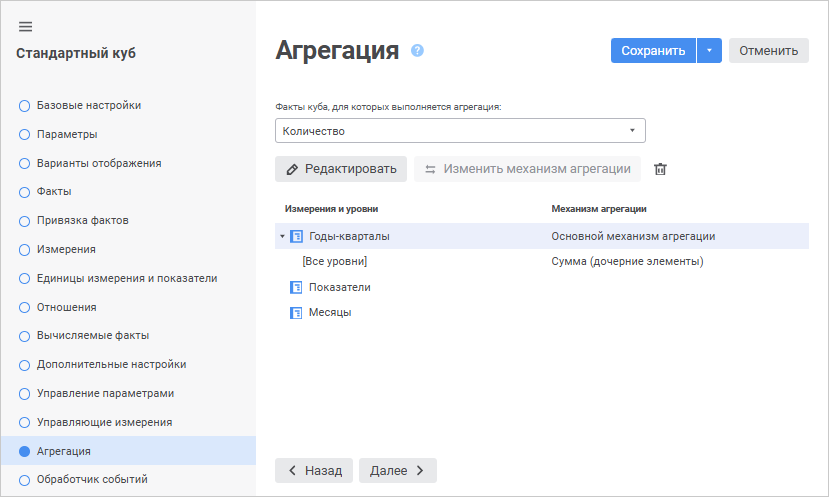Click the help question mark icon

coord(417,51)
